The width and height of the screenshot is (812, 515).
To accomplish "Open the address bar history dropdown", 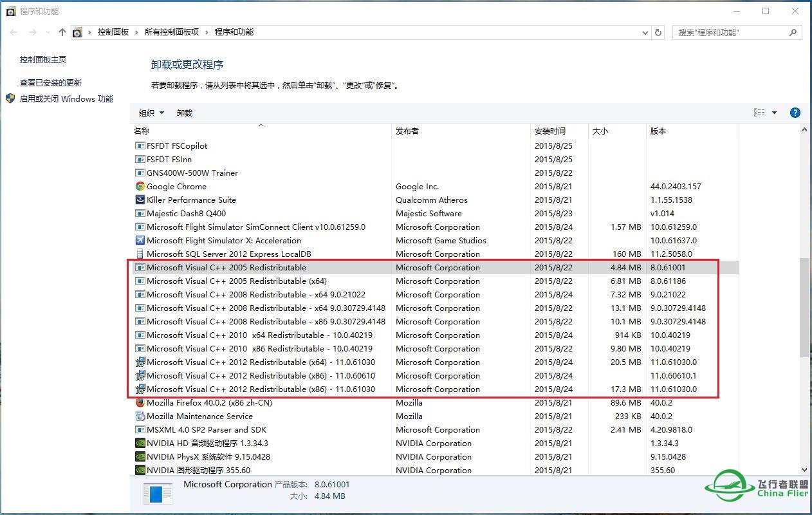I will tap(645, 31).
